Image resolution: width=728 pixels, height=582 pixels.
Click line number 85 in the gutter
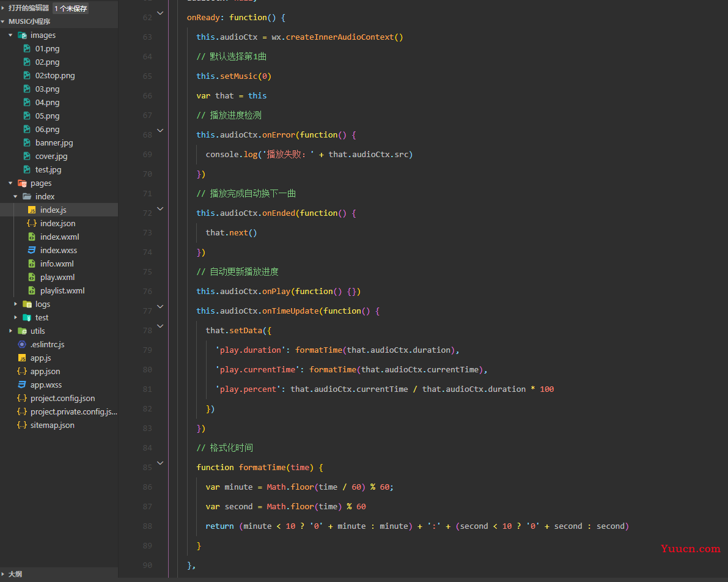(x=147, y=467)
